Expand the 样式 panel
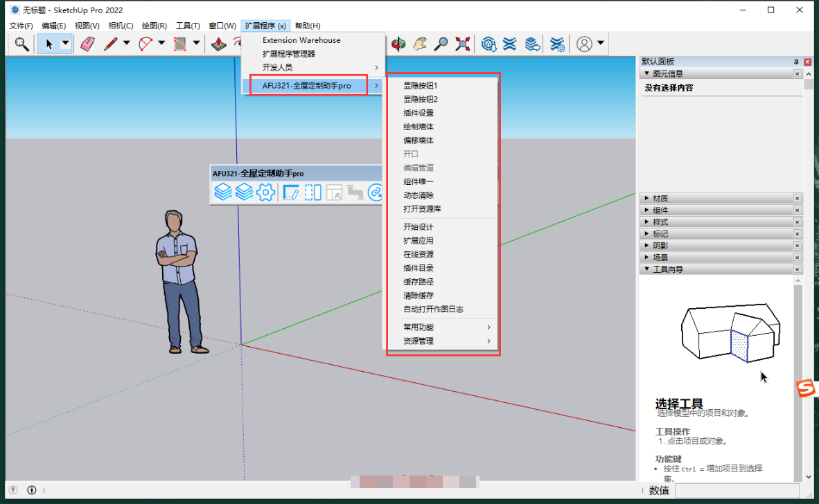This screenshot has width=819, height=504. click(646, 222)
